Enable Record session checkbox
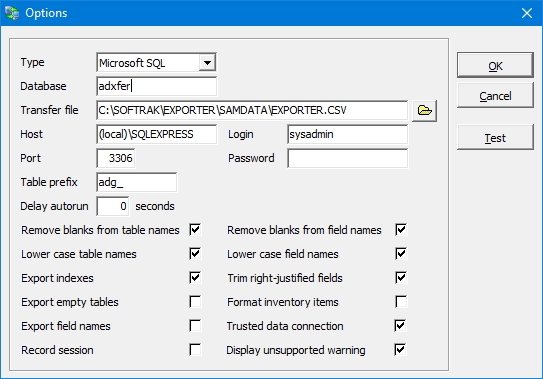This screenshot has width=543, height=379. point(195,350)
